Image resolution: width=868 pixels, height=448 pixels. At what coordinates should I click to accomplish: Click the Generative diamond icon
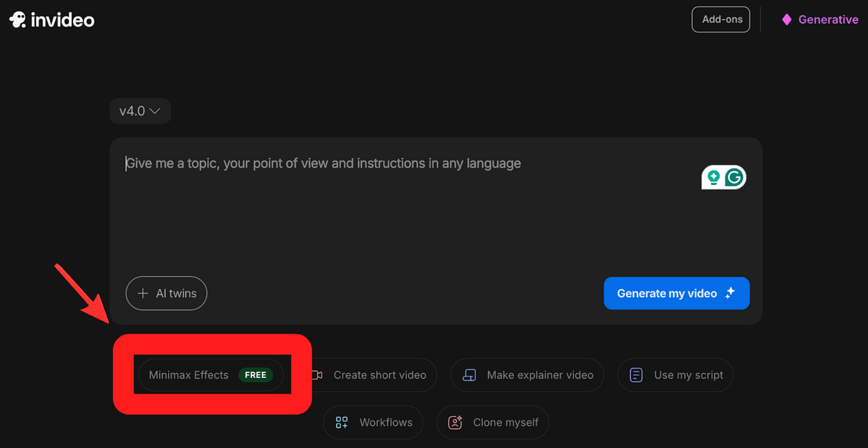tap(787, 19)
